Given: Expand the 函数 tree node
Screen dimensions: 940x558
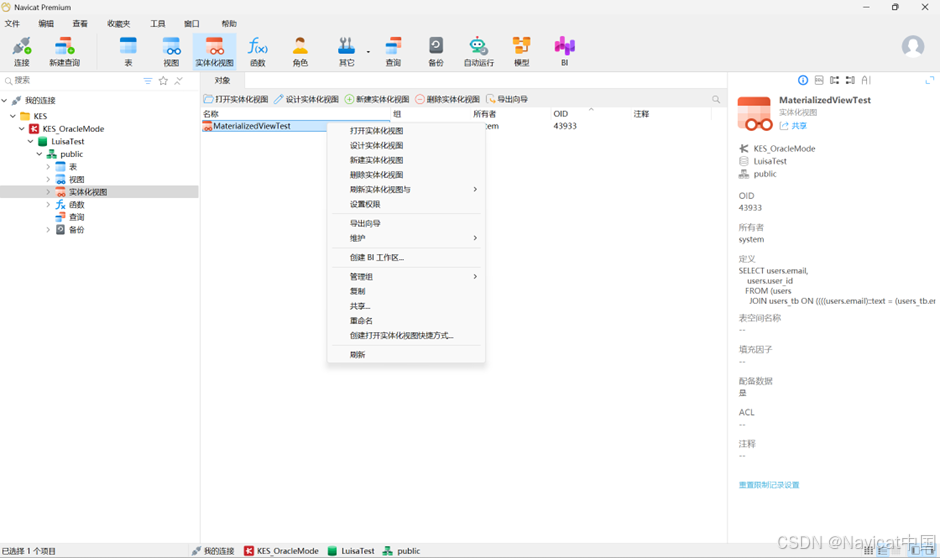Looking at the screenshot, I should point(48,205).
